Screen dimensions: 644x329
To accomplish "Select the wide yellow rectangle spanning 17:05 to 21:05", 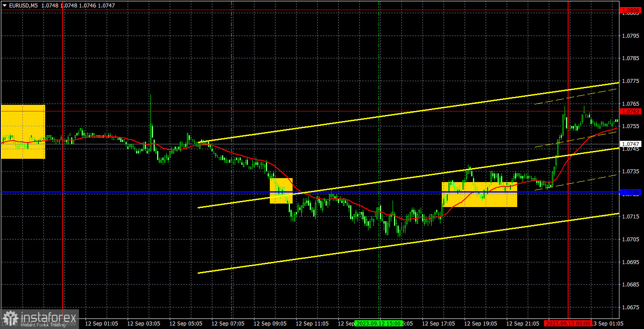I will tap(479, 194).
